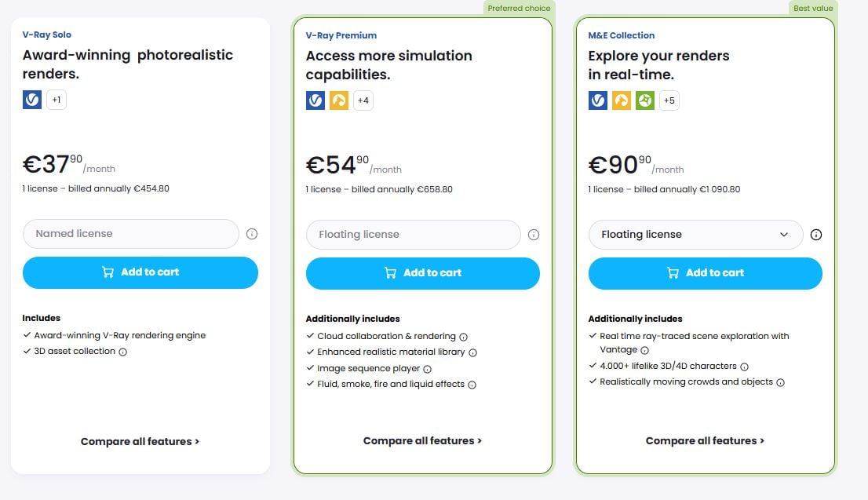Click the +4 products badge in the V-Ray Premium card
The height and width of the screenshot is (500, 868).
363,100
